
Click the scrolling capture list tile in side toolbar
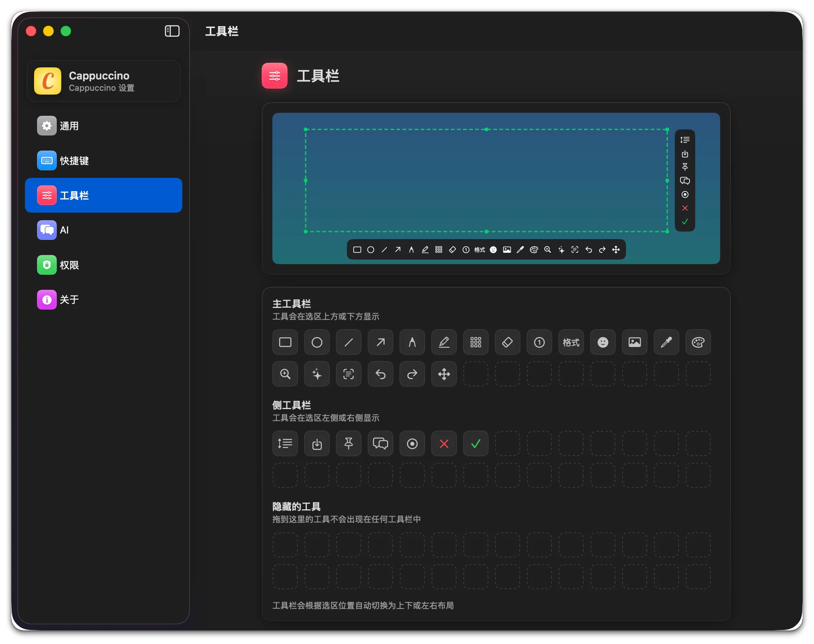[285, 444]
